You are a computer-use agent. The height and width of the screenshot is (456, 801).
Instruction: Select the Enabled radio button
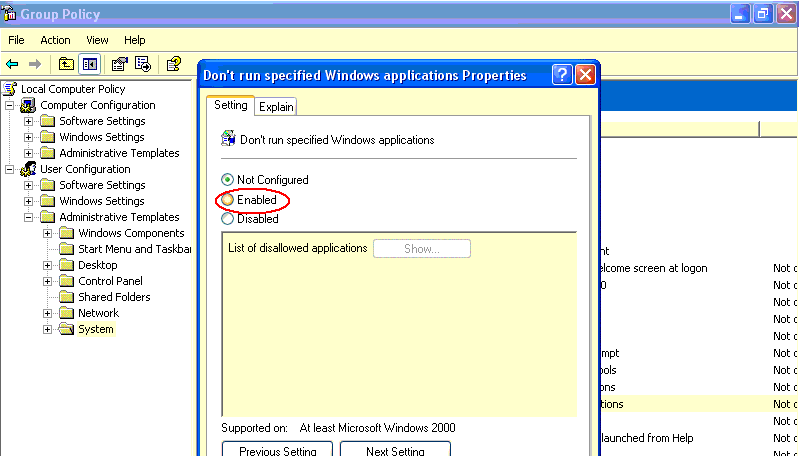227,200
